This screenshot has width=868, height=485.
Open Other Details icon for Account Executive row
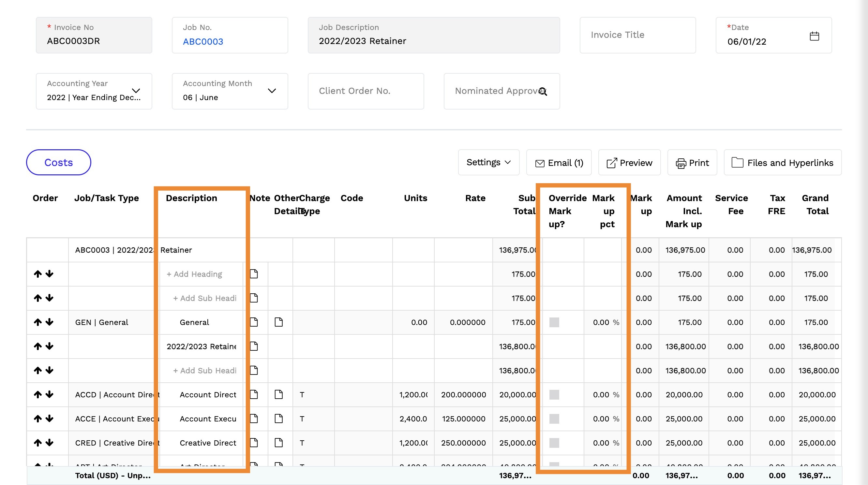point(279,419)
